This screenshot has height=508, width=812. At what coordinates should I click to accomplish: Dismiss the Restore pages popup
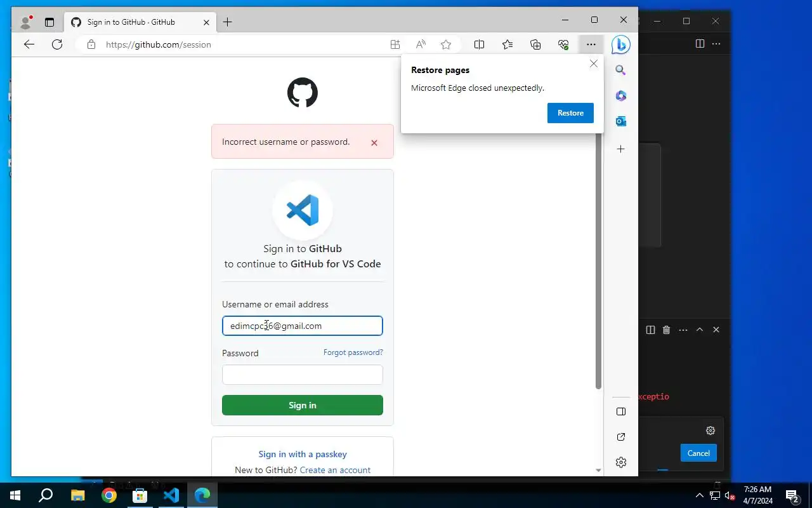coord(594,63)
